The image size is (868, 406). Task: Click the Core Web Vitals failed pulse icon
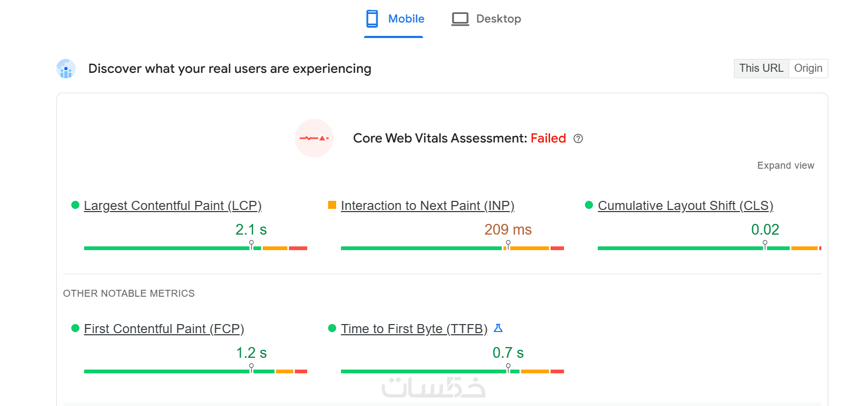pyautogui.click(x=314, y=138)
